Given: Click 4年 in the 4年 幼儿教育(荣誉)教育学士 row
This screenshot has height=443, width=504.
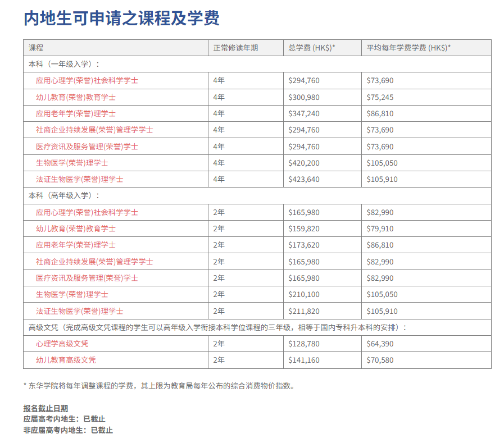Looking at the screenshot, I should tap(219, 97).
